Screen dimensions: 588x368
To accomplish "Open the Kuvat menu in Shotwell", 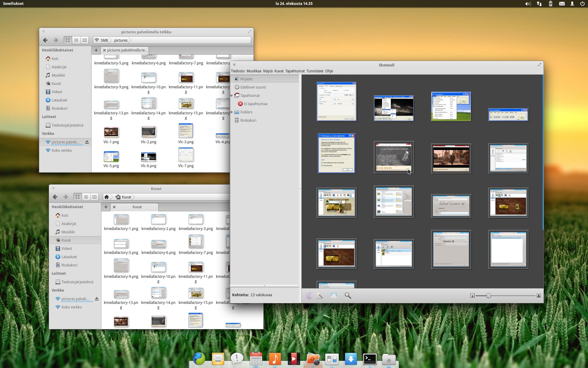I will (x=279, y=71).
